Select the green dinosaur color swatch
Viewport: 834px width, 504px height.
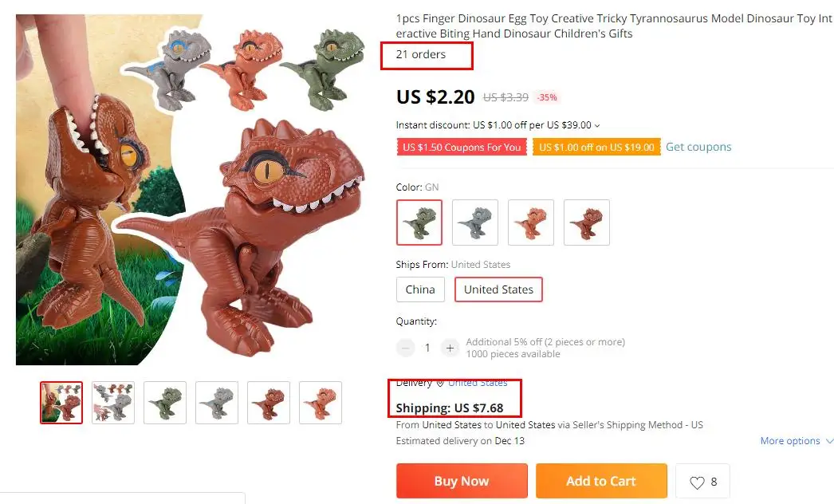[x=419, y=222]
